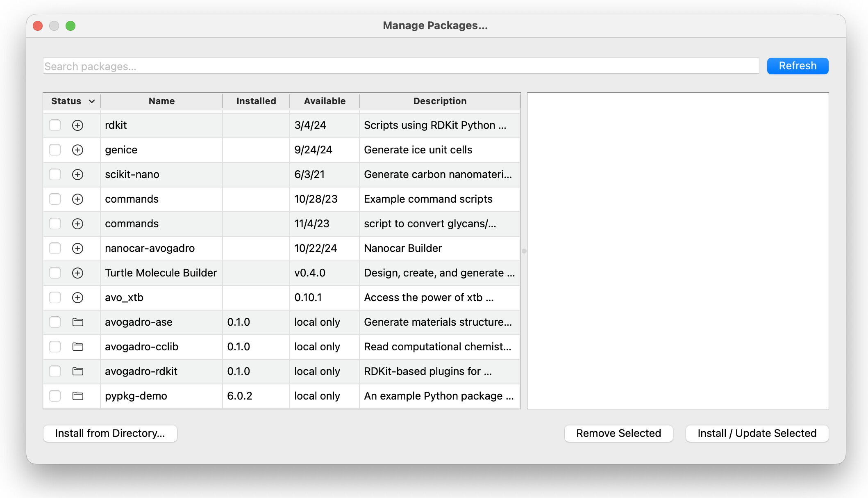The image size is (868, 498).
Task: Tick the checkbox for avogadro-rdkit
Action: 55,371
